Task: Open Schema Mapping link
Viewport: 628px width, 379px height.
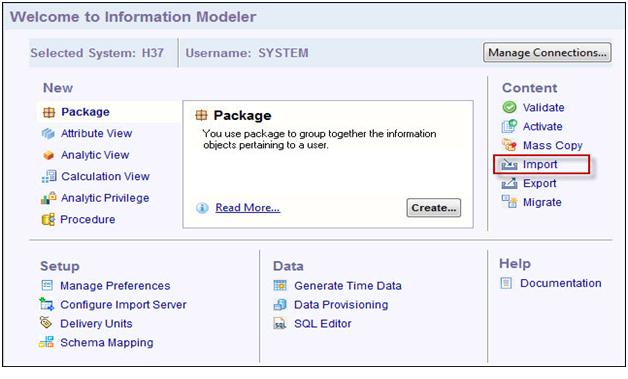Action: click(x=107, y=343)
